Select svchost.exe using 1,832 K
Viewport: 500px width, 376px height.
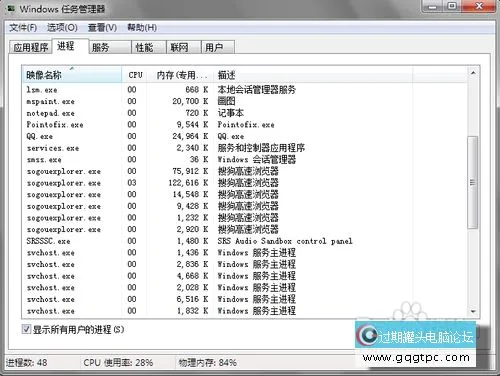(x=244, y=311)
